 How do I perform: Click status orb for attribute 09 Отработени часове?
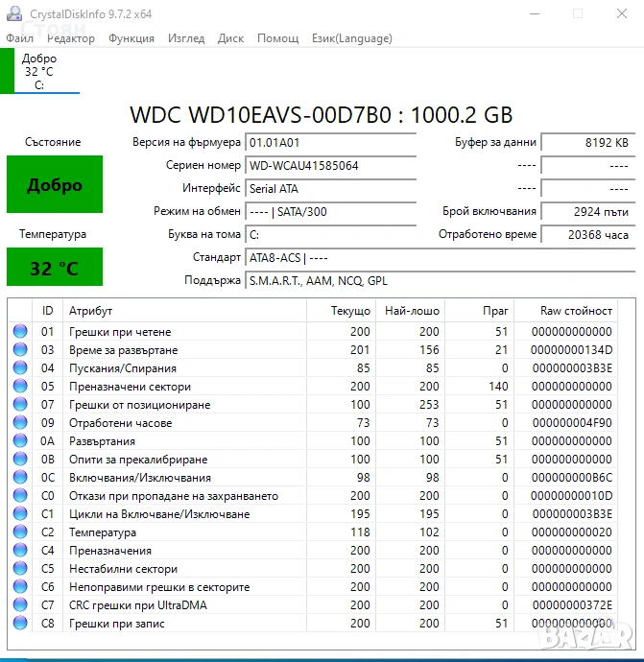[x=20, y=423]
